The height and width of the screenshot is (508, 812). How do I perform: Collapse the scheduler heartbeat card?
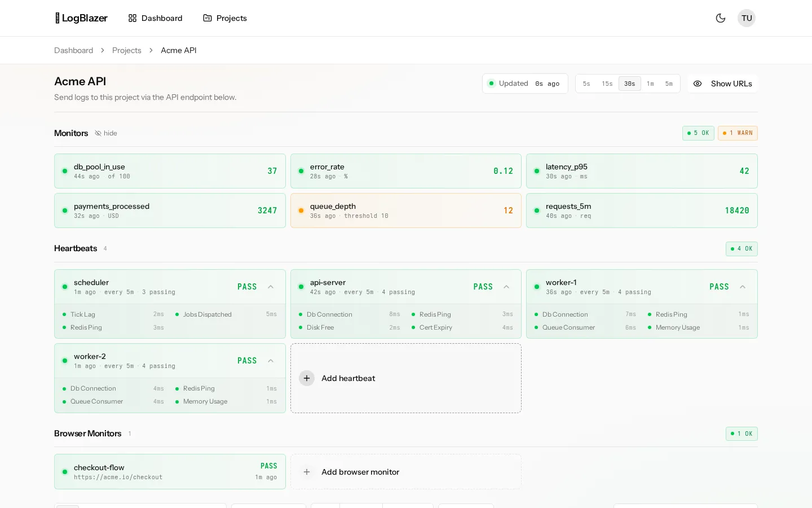click(271, 287)
